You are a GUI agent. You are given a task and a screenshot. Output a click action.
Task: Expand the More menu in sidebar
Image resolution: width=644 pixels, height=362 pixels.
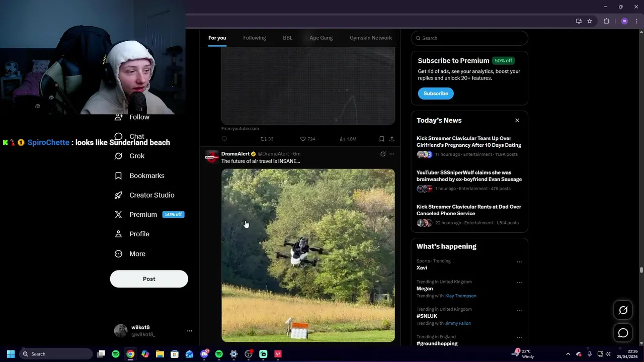(x=130, y=254)
